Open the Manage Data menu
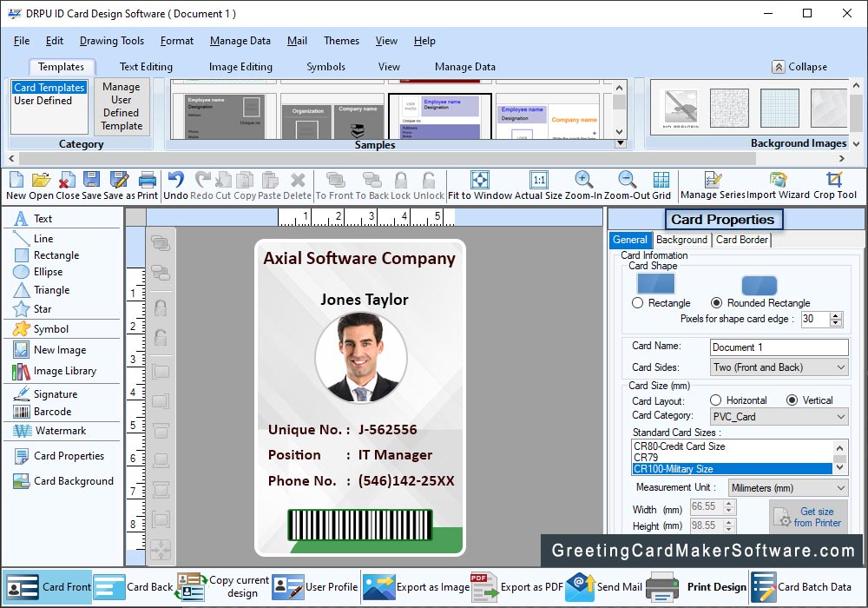The image size is (868, 608). pyautogui.click(x=240, y=41)
